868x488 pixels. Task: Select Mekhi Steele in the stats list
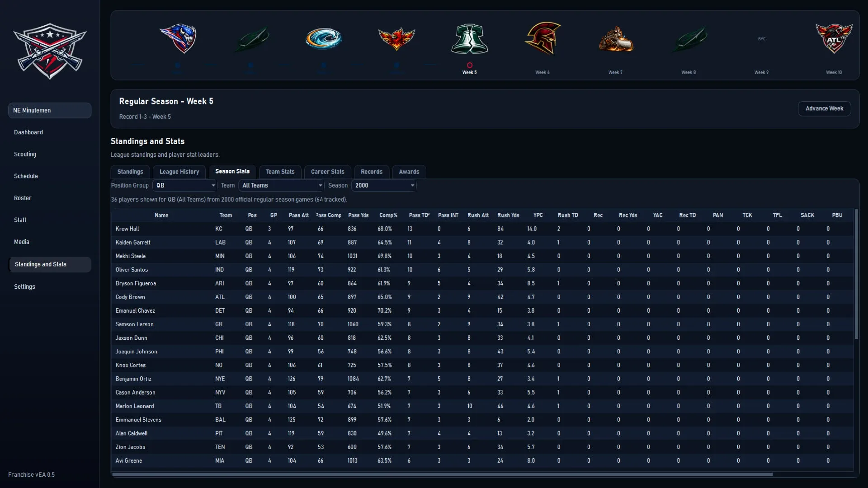130,256
